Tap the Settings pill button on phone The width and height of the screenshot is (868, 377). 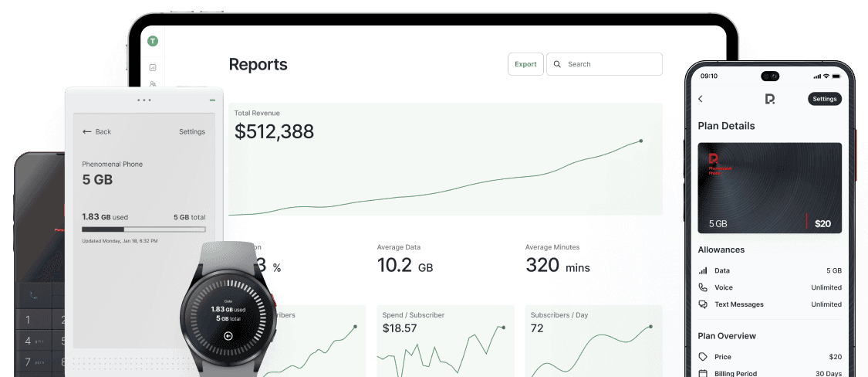824,99
